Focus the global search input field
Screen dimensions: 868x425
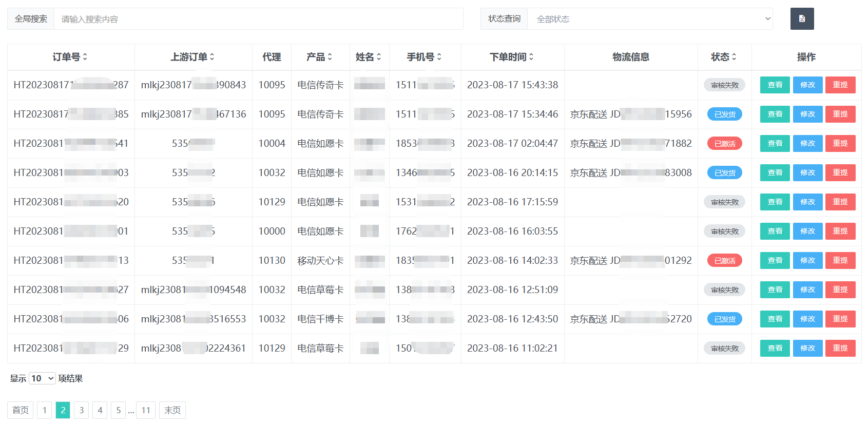pos(258,19)
